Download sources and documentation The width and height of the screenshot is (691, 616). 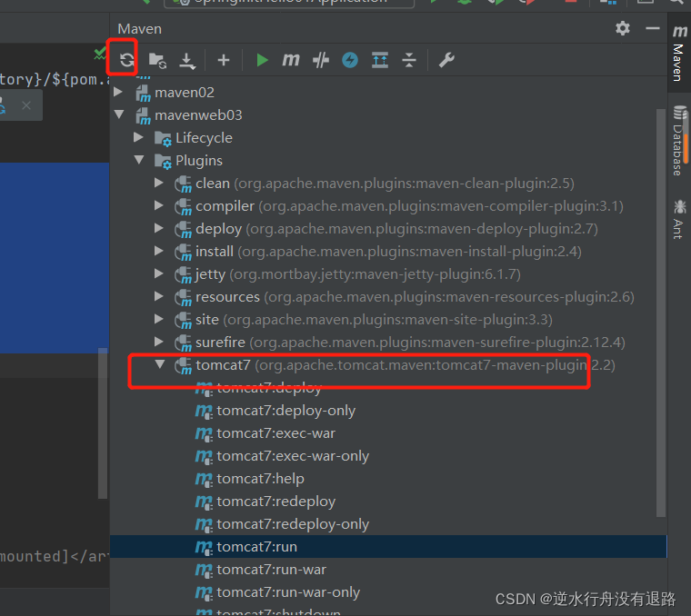(187, 61)
